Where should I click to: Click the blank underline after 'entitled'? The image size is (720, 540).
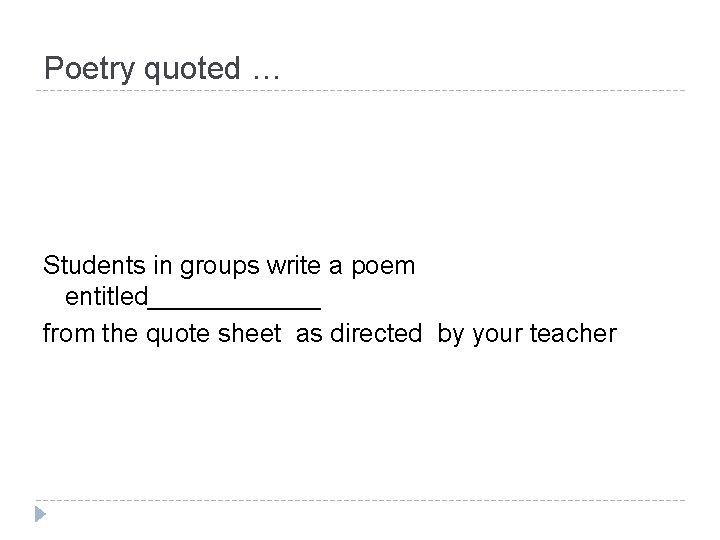[234, 307]
